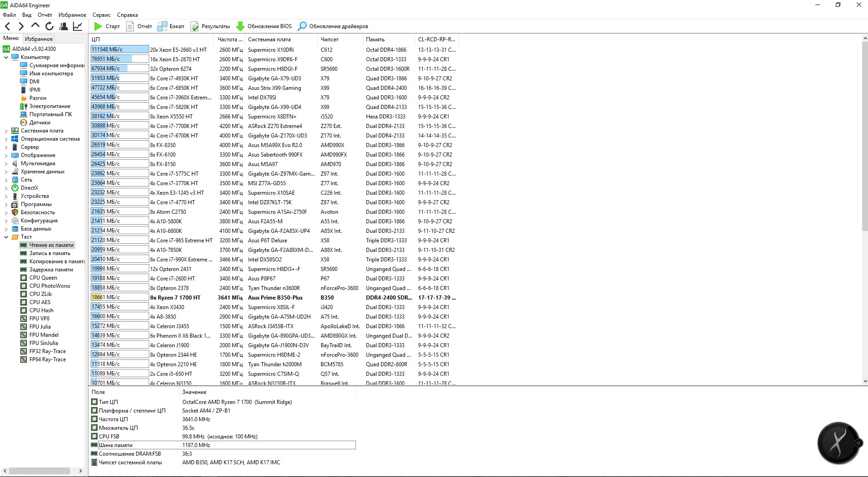Refresh the view with the circular arrow icon

coord(49,26)
